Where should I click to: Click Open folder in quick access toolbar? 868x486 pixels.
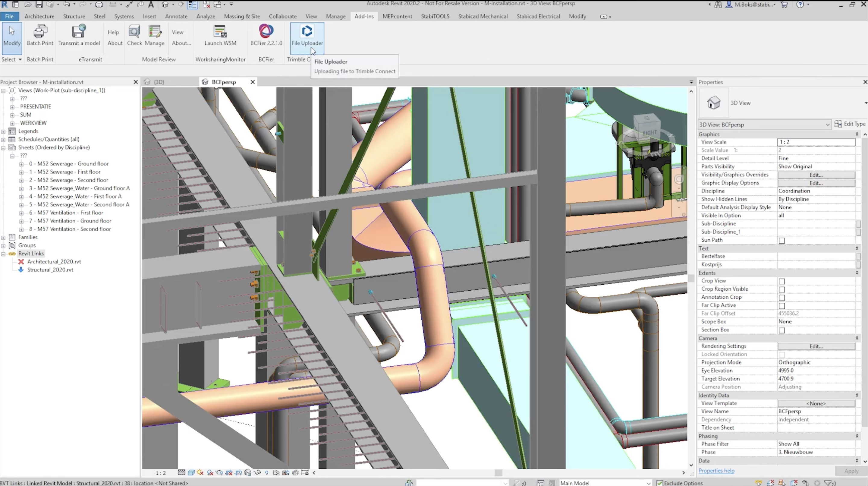[28, 5]
